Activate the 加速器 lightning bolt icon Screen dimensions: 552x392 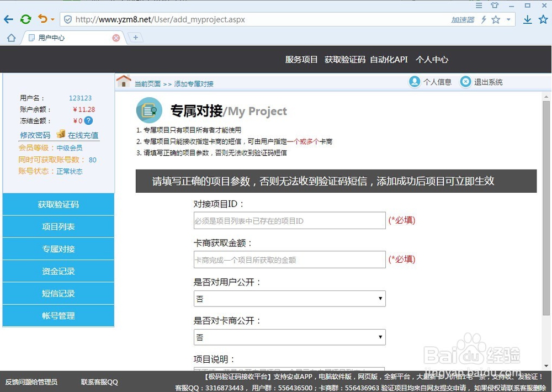[x=483, y=19]
